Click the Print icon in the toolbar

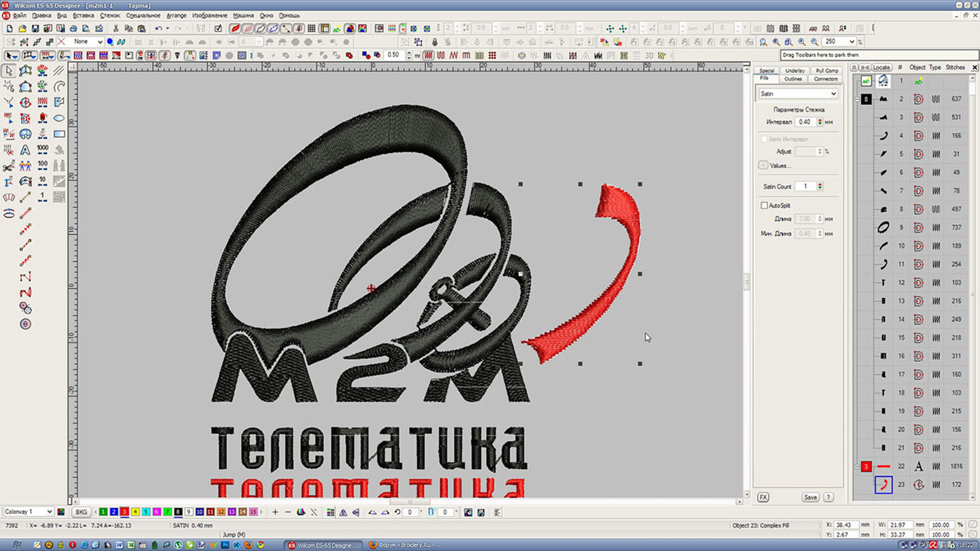coord(73,28)
